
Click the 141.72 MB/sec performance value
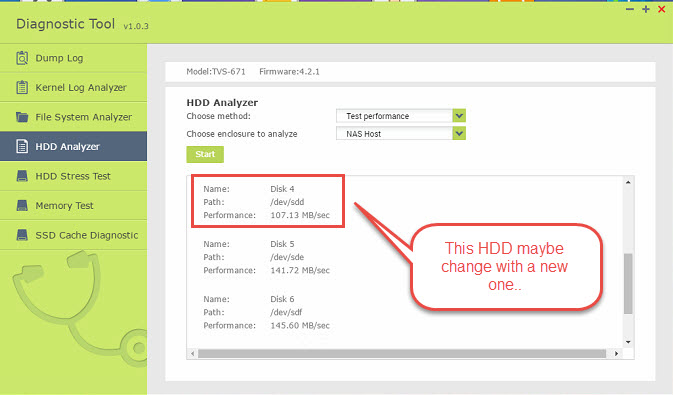coord(300,270)
